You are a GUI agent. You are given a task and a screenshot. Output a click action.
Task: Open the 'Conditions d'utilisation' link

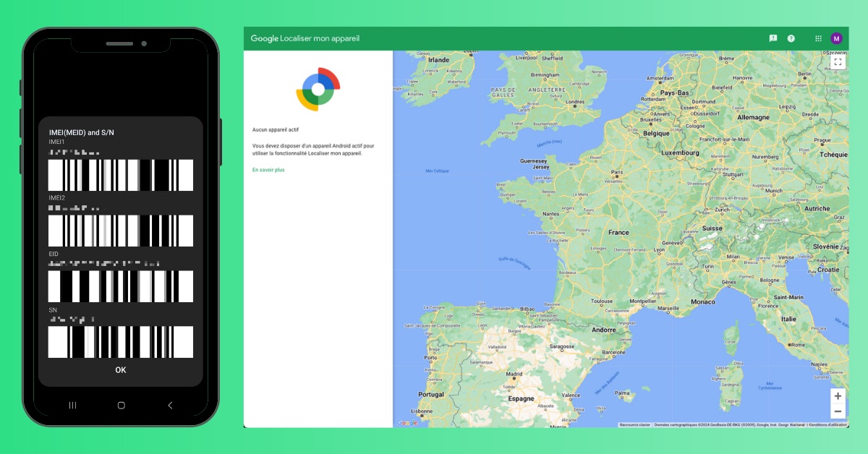827,425
